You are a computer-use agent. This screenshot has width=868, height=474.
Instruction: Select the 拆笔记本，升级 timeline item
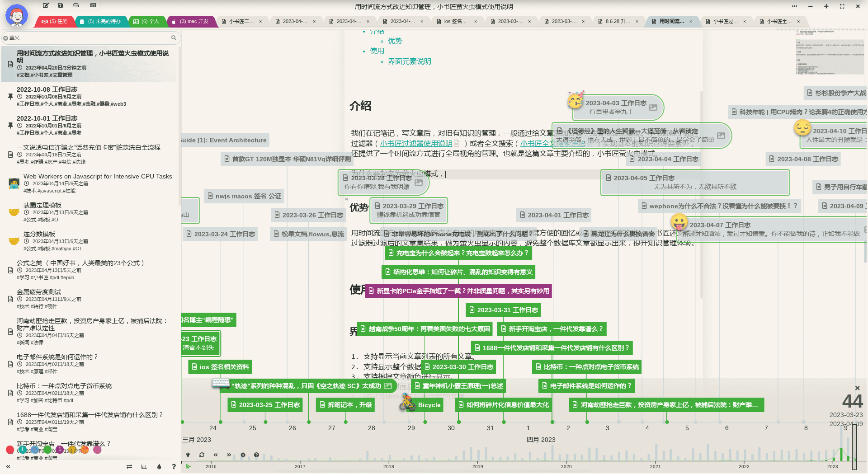click(345, 405)
